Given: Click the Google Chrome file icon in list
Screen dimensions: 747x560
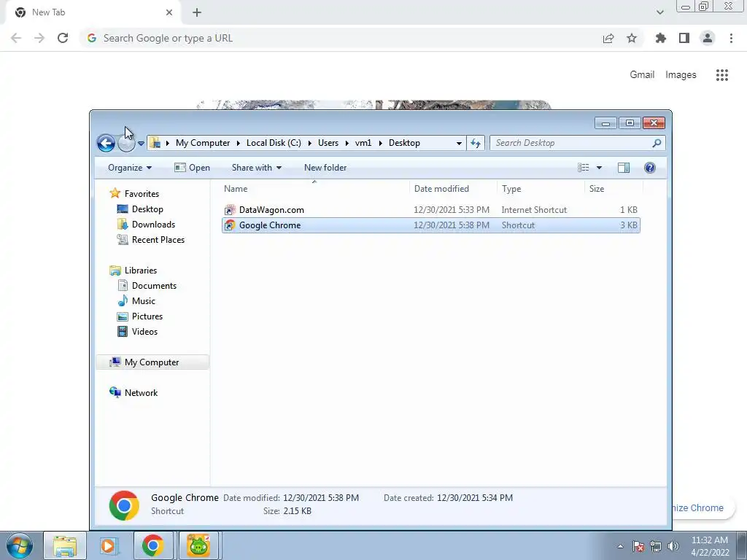Looking at the screenshot, I should tap(230, 225).
